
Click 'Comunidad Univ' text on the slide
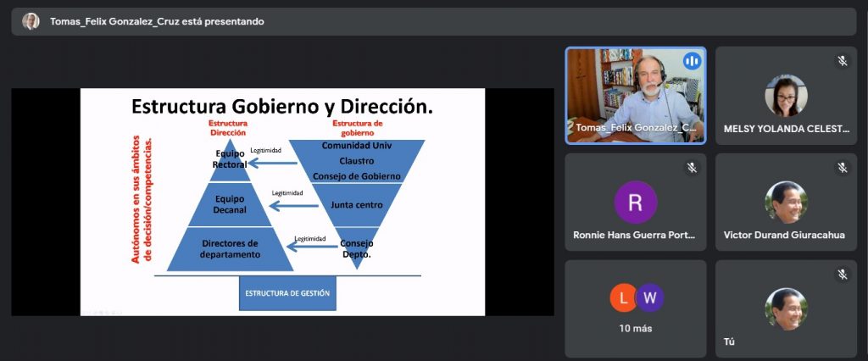coord(357,146)
